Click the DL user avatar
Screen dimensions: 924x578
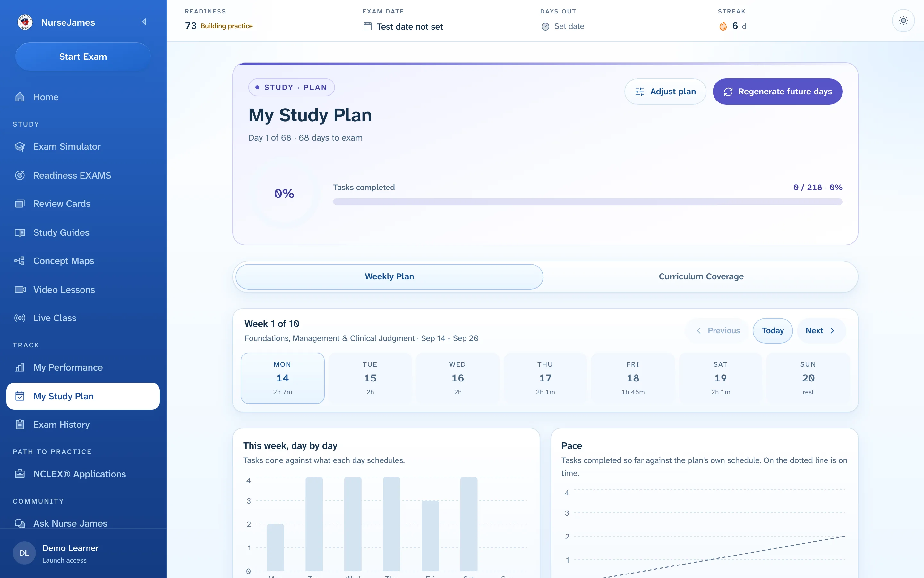[24, 553]
